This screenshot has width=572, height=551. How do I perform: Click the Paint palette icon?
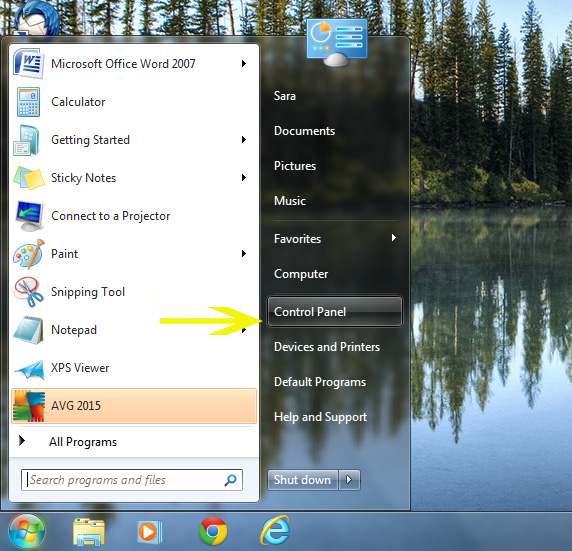(x=28, y=254)
